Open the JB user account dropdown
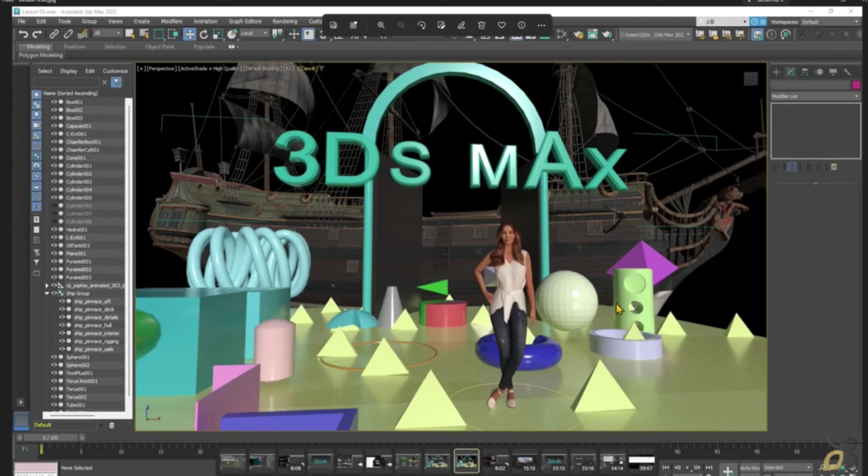The height and width of the screenshot is (476, 868). [x=722, y=21]
